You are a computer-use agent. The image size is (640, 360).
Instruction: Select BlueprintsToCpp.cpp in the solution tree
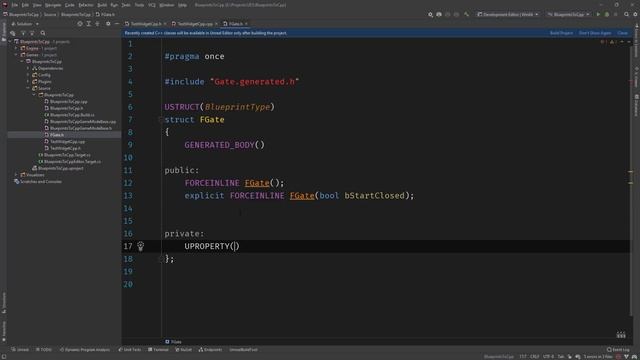[68, 102]
